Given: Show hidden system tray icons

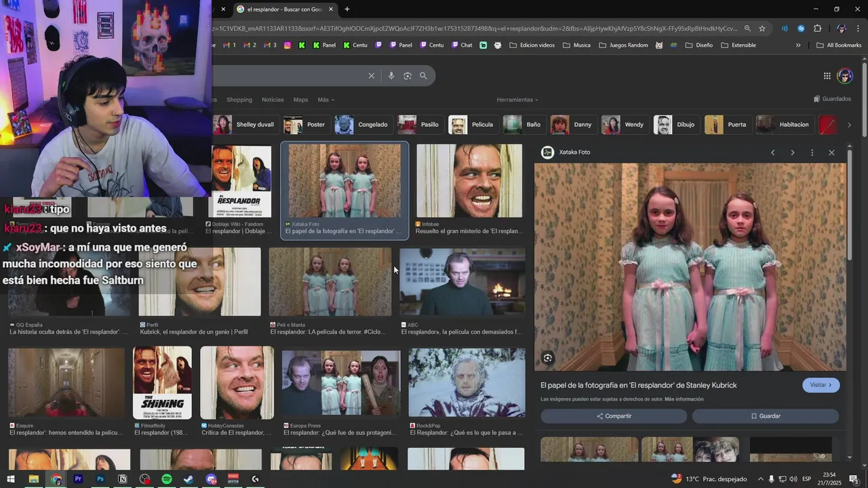Looking at the screenshot, I should [x=760, y=479].
